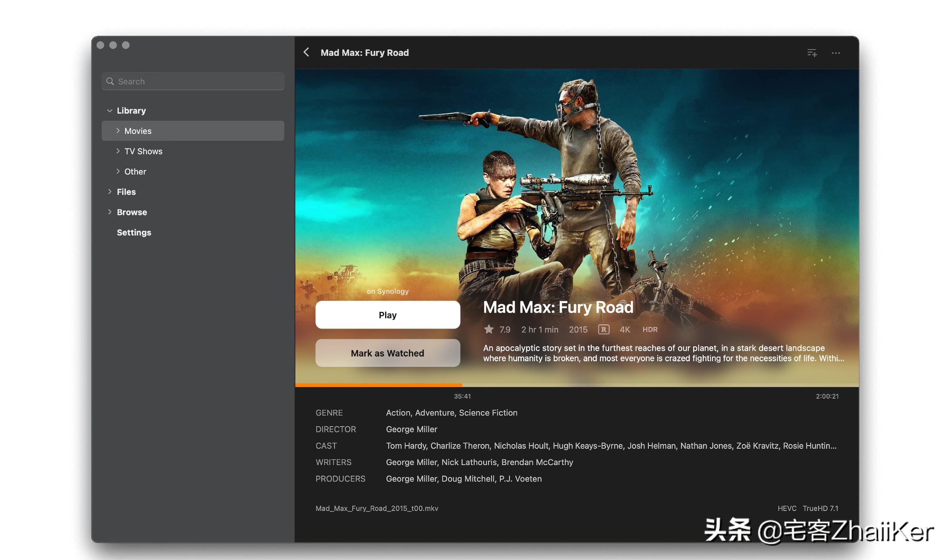Viewport: 950px width, 560px height.
Task: Open Settings from the sidebar
Action: 134,232
